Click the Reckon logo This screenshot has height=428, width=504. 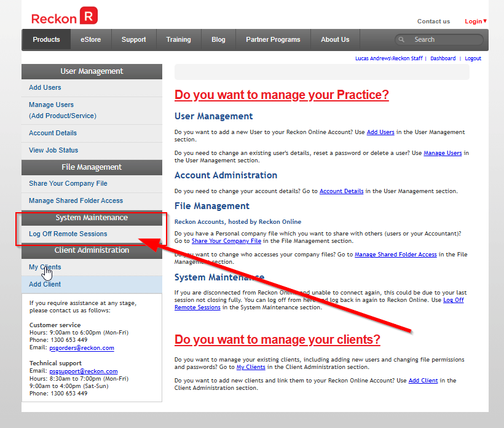tap(65, 16)
